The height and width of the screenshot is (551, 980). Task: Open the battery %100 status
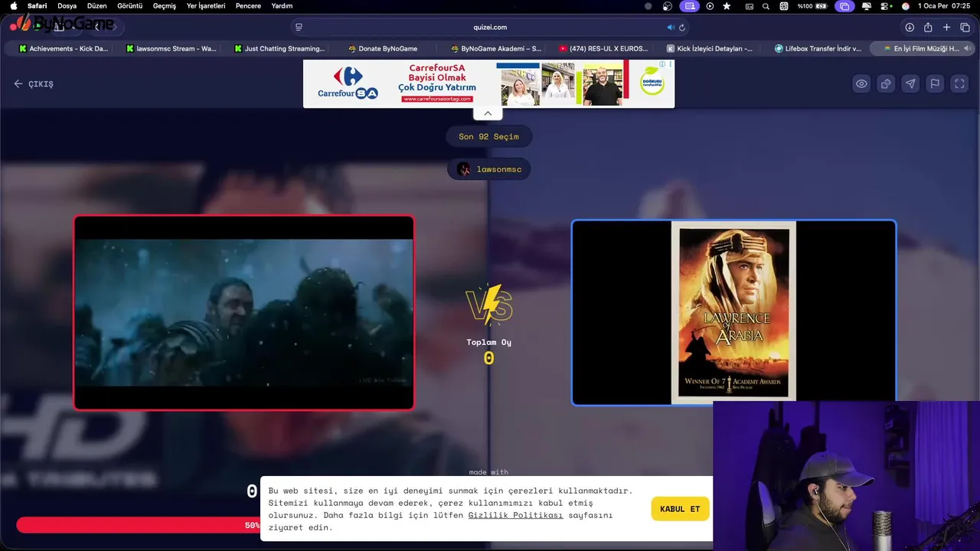[812, 6]
